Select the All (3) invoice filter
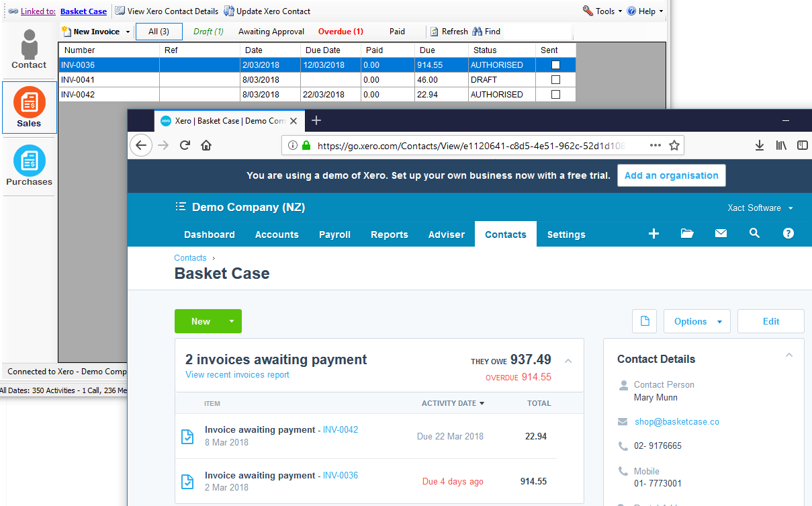The width and height of the screenshot is (812, 506). coord(159,32)
